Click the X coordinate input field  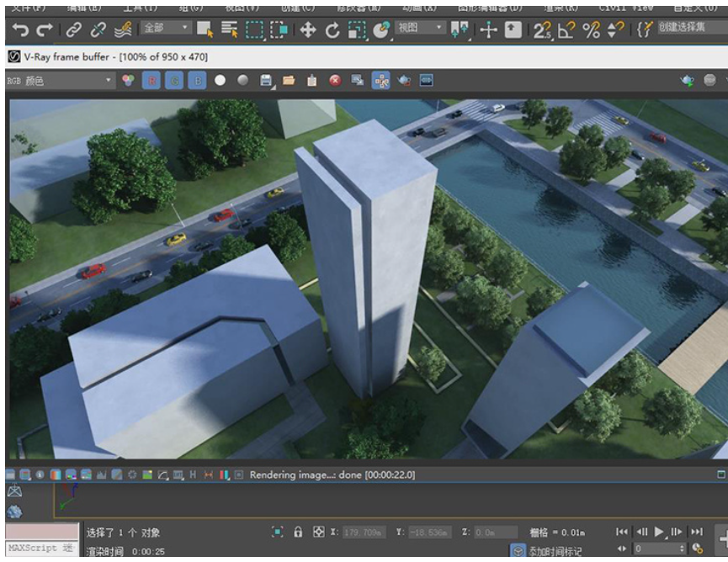coord(363,532)
